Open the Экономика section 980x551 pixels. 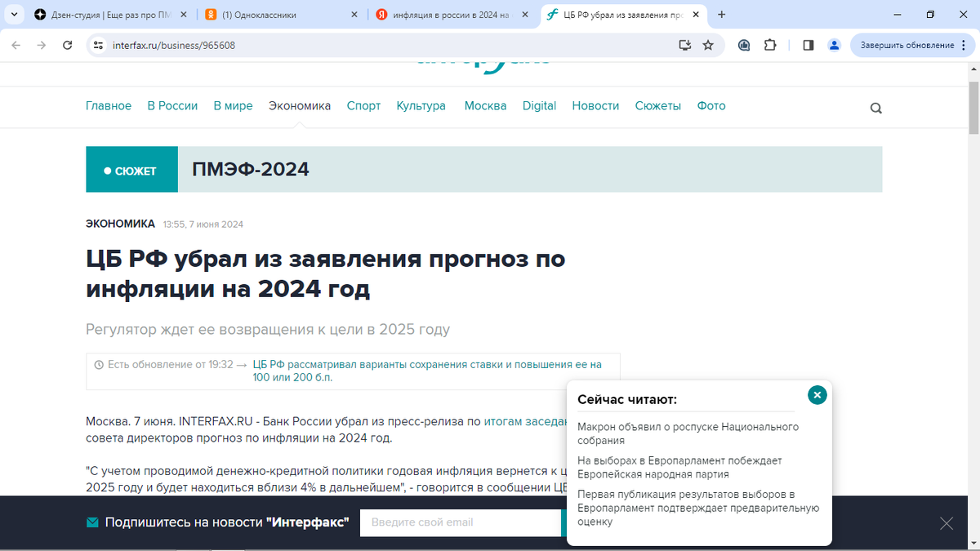[300, 106]
